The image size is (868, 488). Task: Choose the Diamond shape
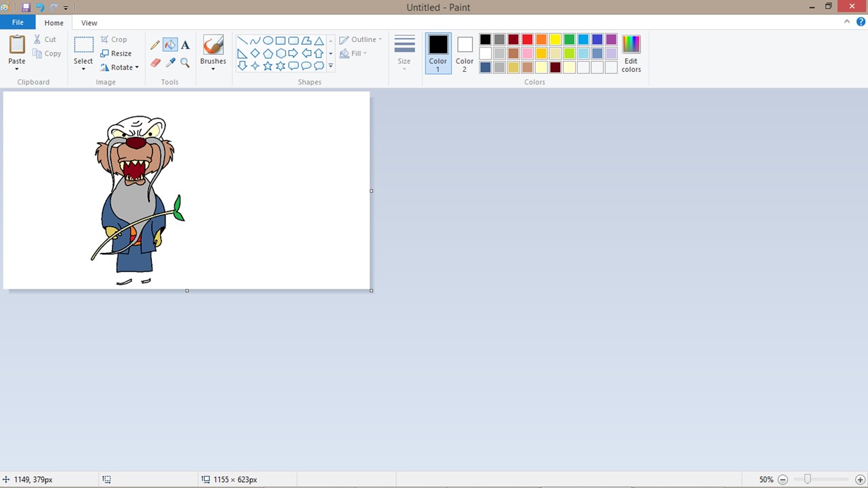point(255,54)
